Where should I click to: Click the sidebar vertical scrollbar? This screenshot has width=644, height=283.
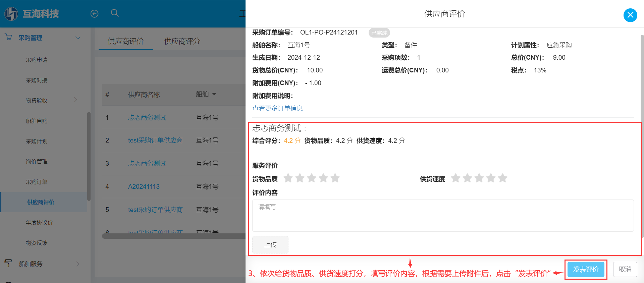(x=89, y=156)
